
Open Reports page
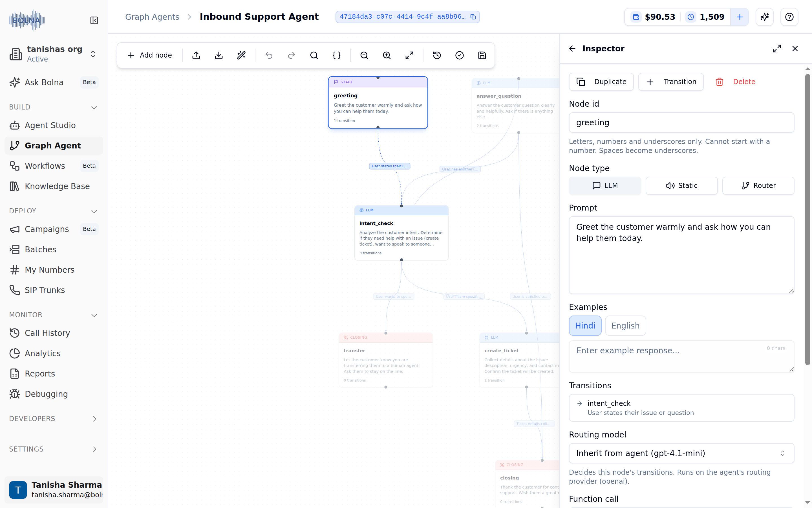coord(54,374)
